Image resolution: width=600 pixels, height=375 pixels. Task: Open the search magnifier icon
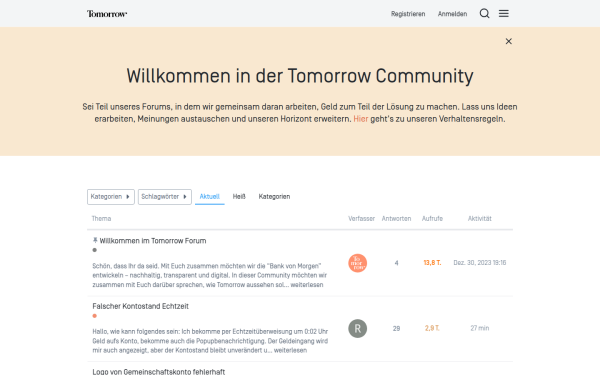click(484, 14)
